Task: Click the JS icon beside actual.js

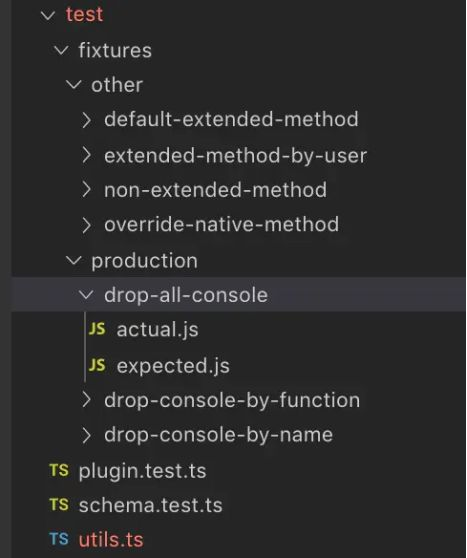Action: (x=97, y=329)
